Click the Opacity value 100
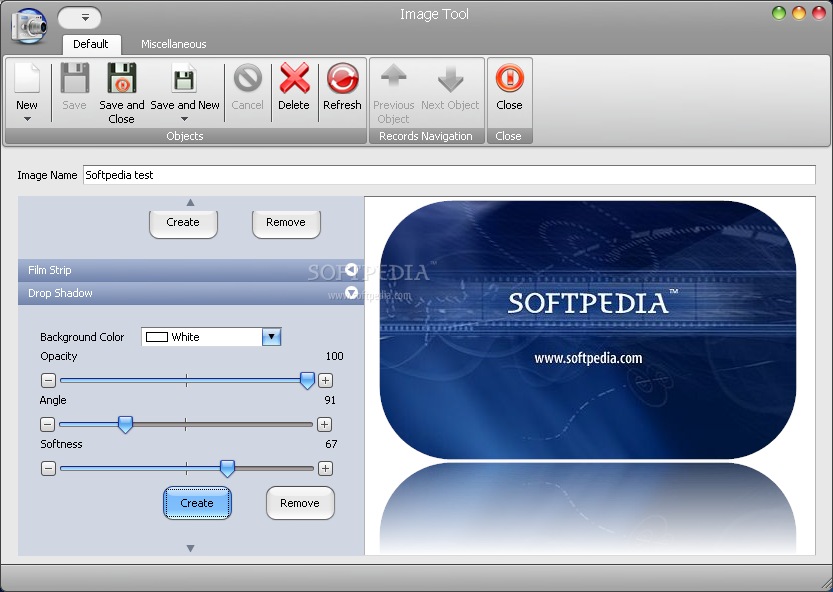833x592 pixels. click(335, 356)
